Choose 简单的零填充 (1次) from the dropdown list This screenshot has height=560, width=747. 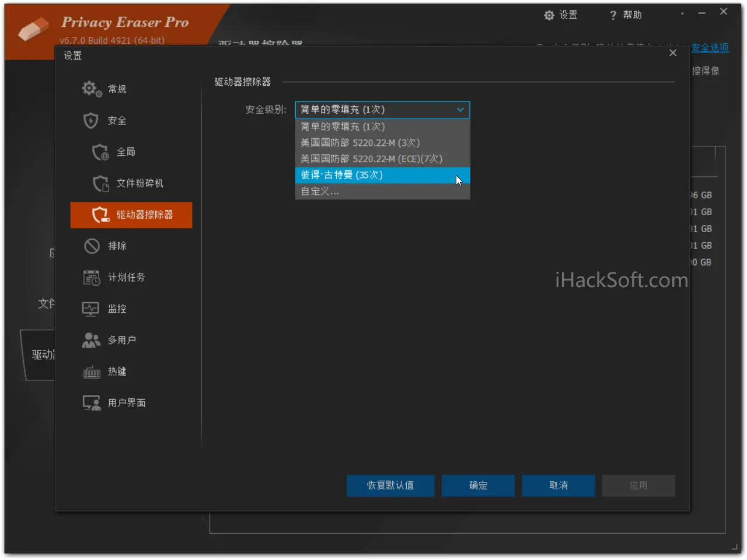coord(382,127)
